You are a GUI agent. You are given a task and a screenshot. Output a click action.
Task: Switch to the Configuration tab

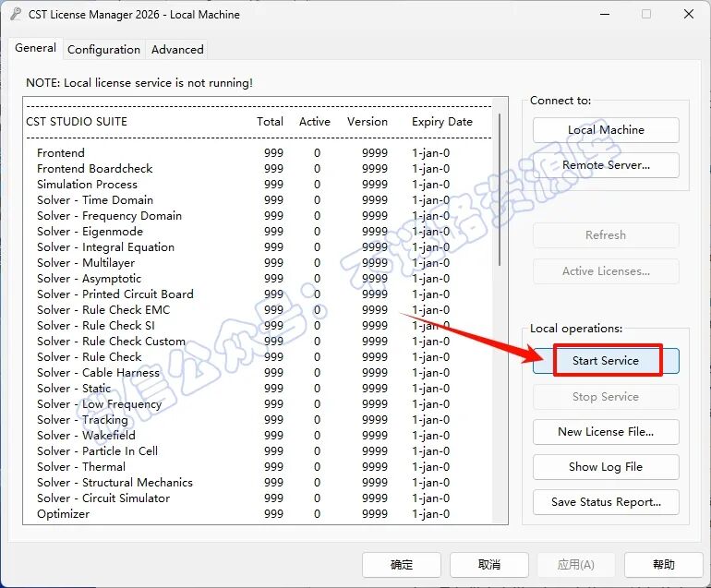103,50
